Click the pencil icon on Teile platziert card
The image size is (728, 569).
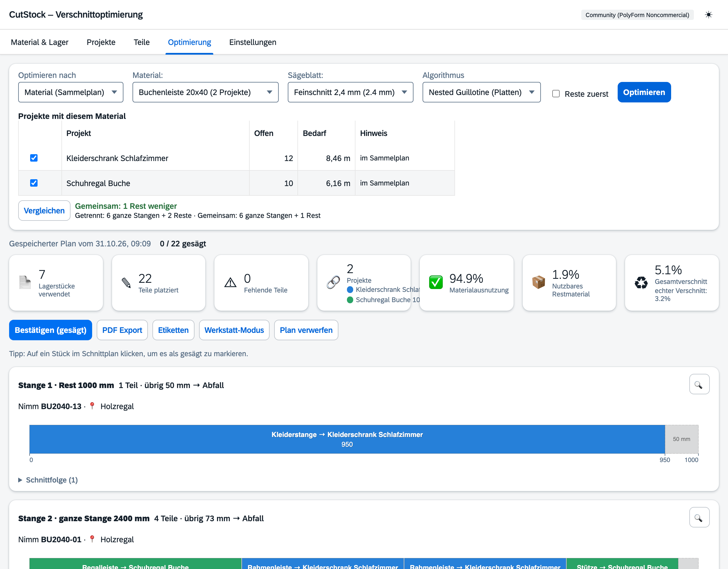126,283
